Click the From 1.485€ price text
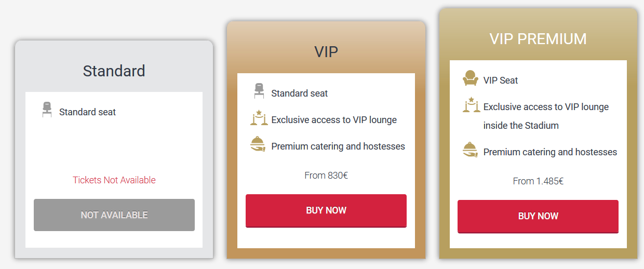This screenshot has width=644, height=269. tap(538, 181)
